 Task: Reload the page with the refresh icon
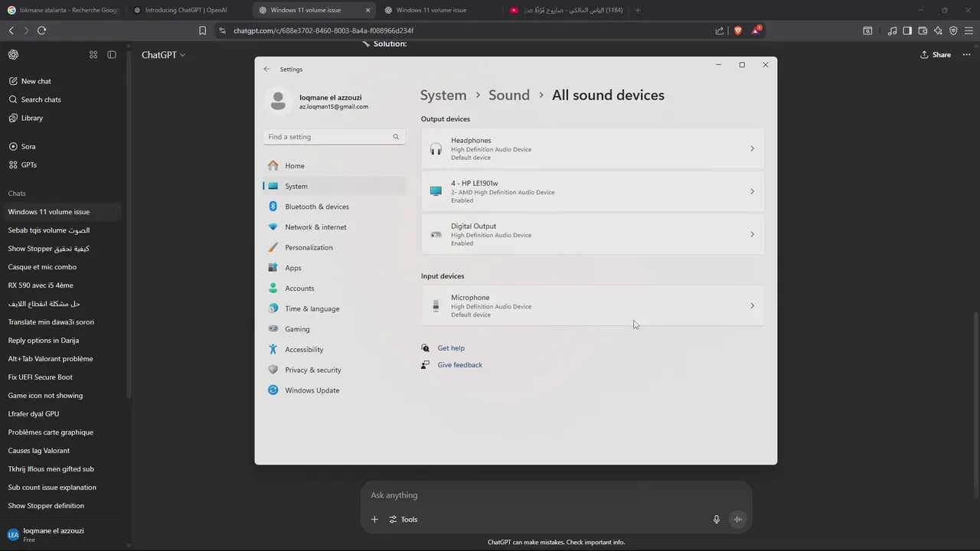[41, 31]
